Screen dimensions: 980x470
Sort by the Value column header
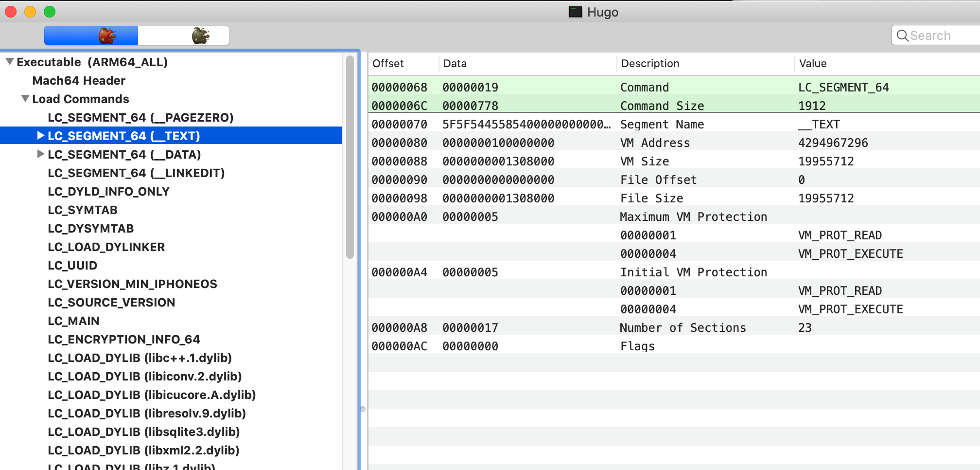click(888, 64)
